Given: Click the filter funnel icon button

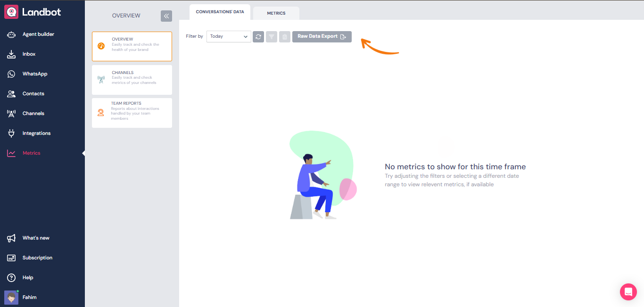Looking at the screenshot, I should click(272, 36).
